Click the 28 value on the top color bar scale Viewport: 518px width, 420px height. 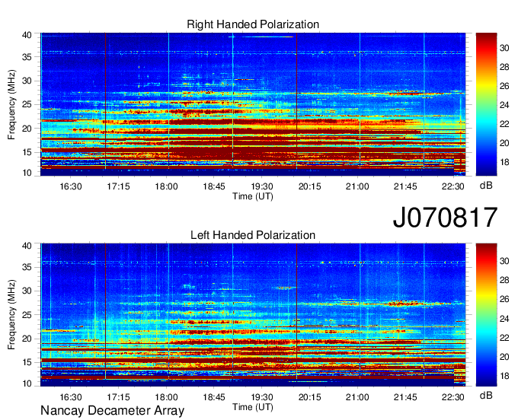(504, 67)
